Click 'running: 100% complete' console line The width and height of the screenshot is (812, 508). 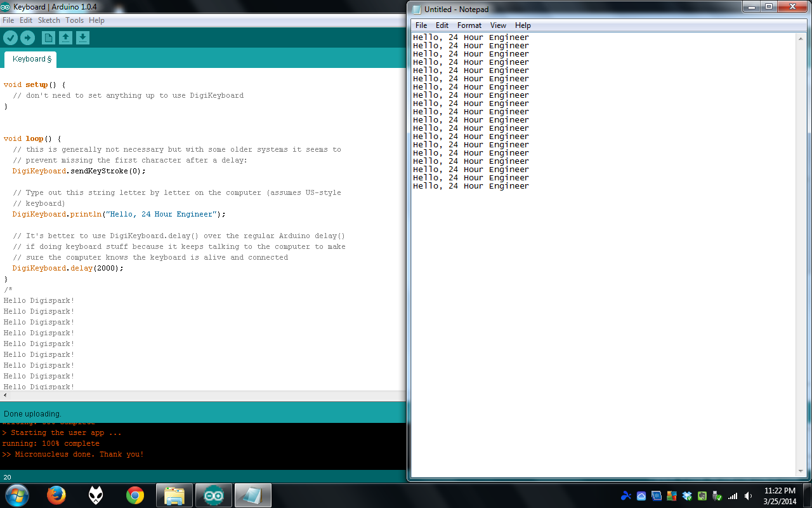(51, 443)
